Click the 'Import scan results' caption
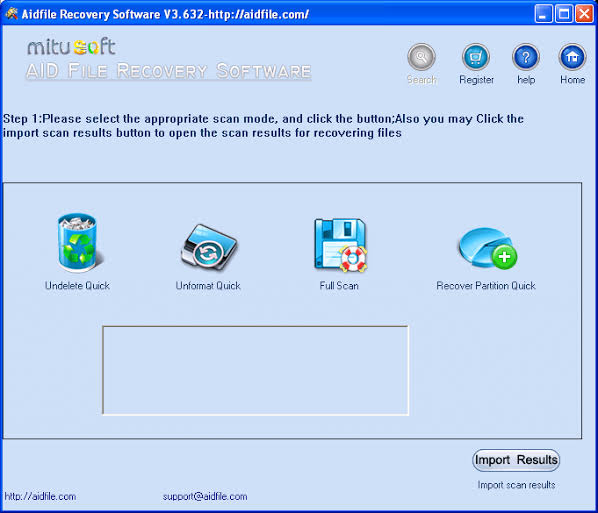This screenshot has height=513, width=598. pyautogui.click(x=516, y=485)
